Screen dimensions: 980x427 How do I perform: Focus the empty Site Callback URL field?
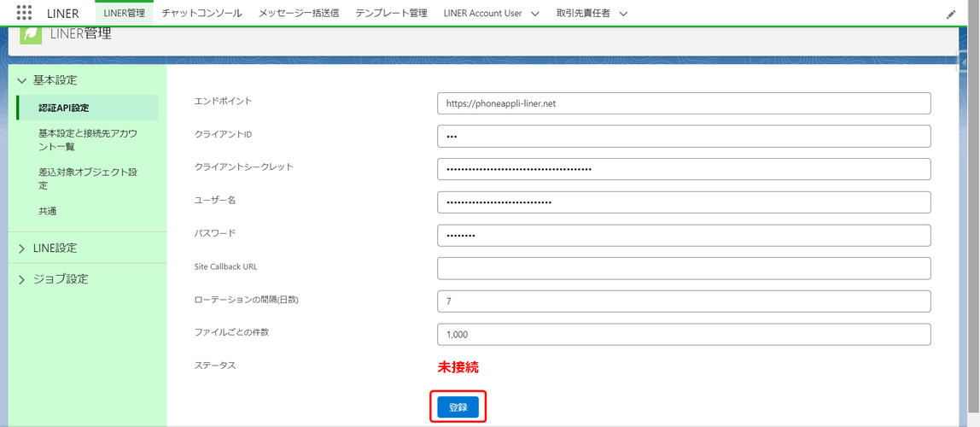pos(683,268)
